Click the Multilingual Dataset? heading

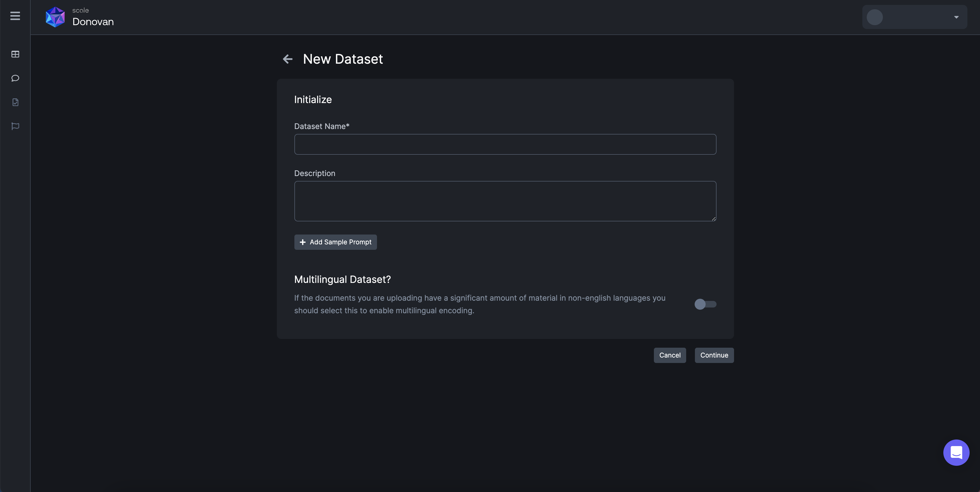(342, 279)
